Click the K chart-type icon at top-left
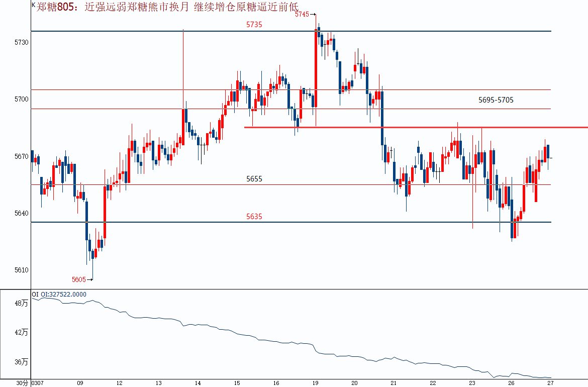 33,5
